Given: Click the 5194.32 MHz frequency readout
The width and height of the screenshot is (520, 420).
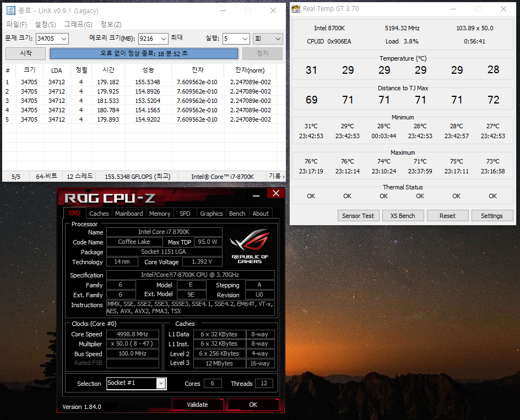Looking at the screenshot, I should coord(402,28).
